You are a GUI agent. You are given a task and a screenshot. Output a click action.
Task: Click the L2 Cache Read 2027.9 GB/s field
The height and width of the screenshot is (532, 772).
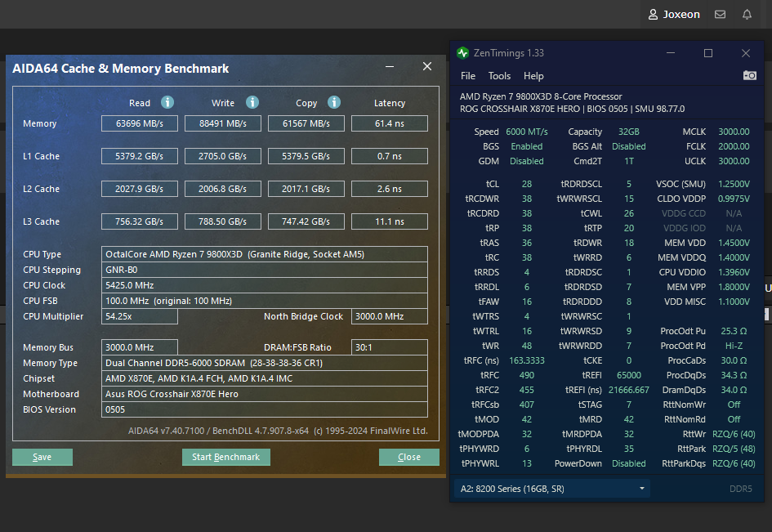(140, 189)
